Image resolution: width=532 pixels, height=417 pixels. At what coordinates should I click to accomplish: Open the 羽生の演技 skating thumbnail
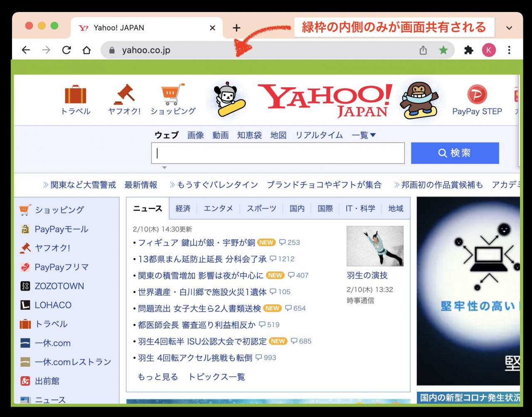click(375, 246)
